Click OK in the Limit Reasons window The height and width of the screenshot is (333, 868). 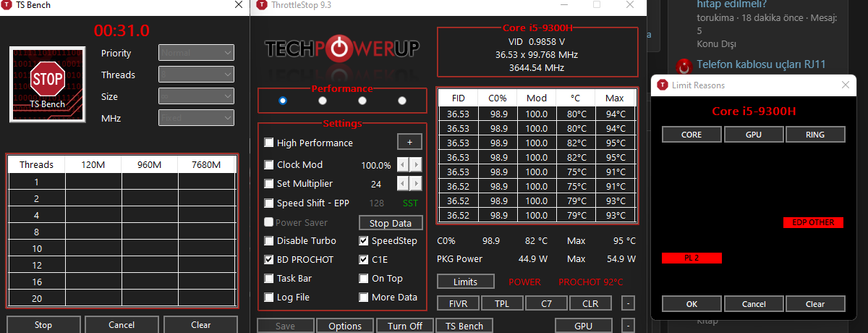pyautogui.click(x=692, y=304)
